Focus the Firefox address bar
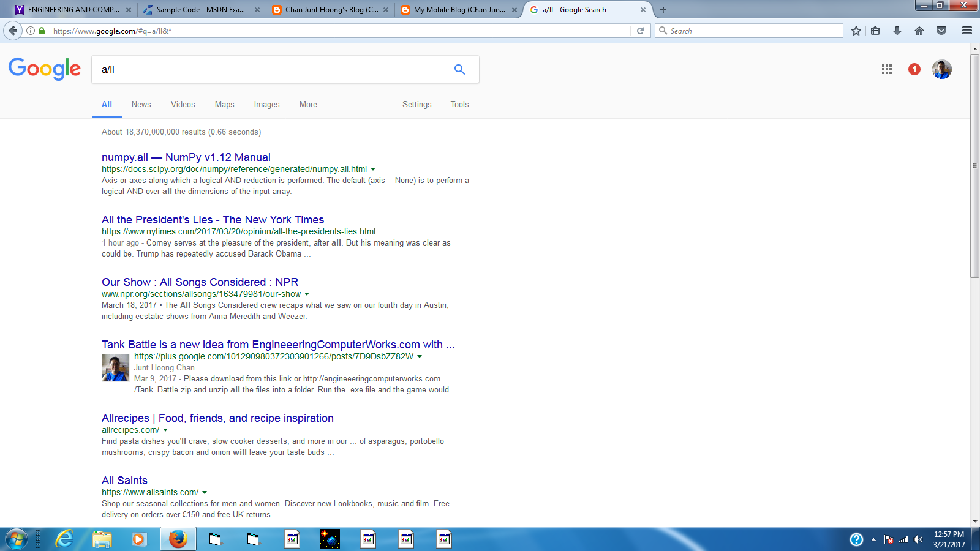Viewport: 980px width, 551px height. [341, 31]
